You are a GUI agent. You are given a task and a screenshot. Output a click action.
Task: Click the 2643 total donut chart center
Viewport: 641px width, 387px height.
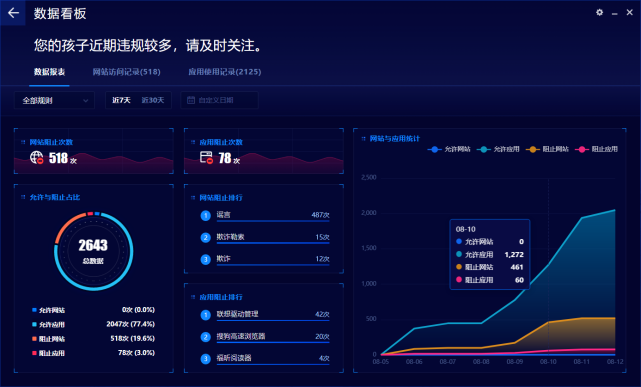pyautogui.click(x=93, y=251)
